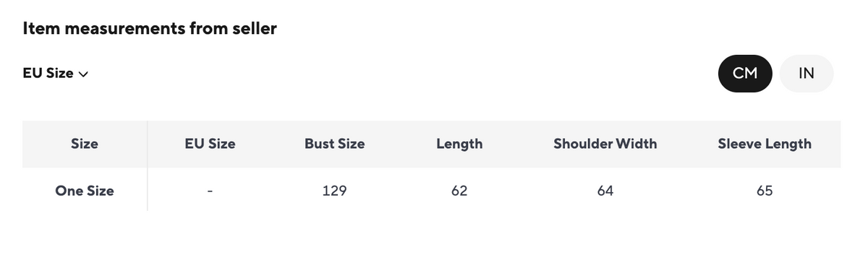
Task: Click the Bust Size column header
Action: click(x=335, y=144)
